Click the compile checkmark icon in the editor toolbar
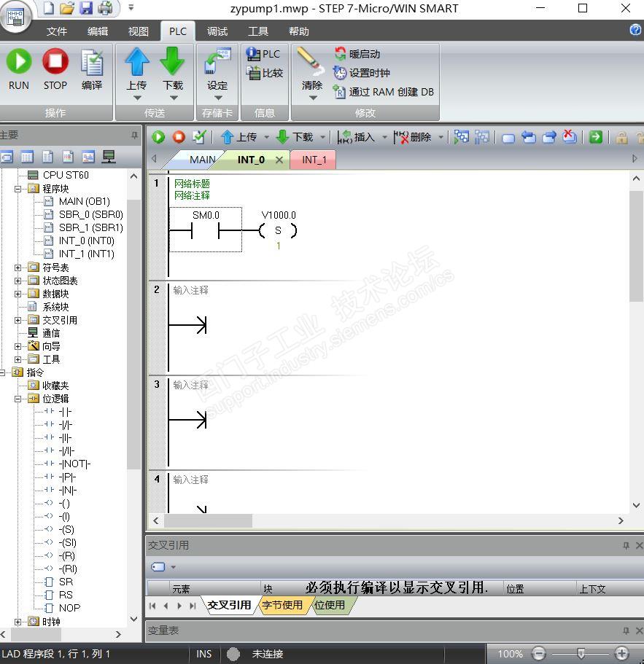Screen dimensions: 644x664 [x=199, y=137]
